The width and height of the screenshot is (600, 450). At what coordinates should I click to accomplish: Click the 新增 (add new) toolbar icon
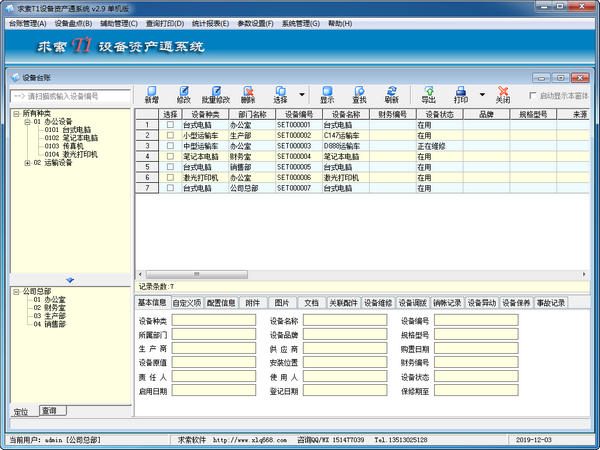tap(152, 95)
